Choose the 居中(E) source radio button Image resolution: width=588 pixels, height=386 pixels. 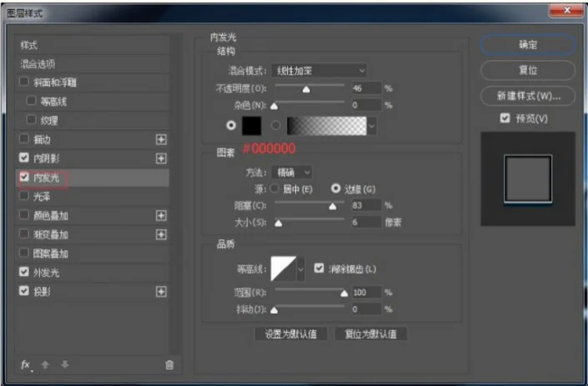tap(274, 188)
